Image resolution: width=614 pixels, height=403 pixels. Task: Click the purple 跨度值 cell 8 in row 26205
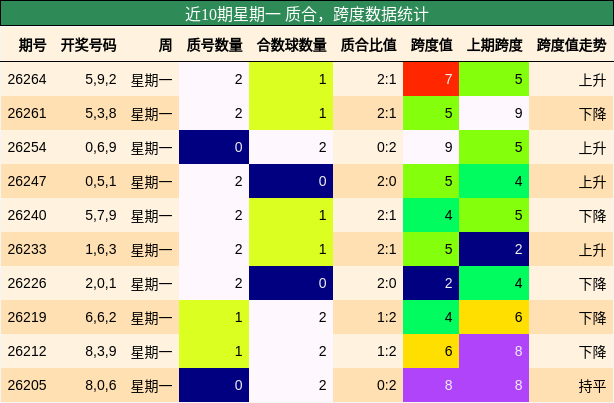(431, 385)
